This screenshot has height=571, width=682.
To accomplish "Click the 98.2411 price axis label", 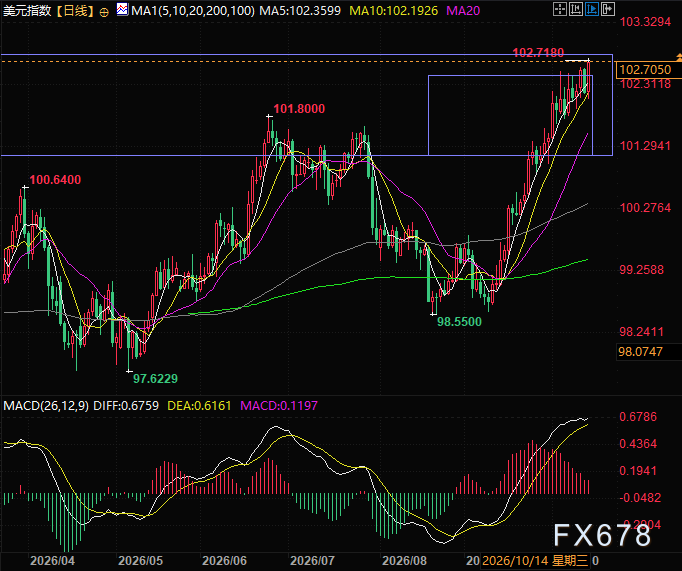I will coord(642,332).
